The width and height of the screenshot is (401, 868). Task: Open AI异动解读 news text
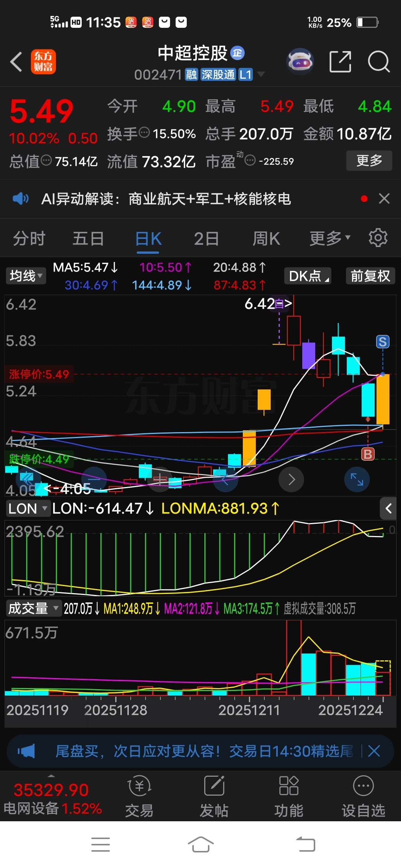pos(166,199)
